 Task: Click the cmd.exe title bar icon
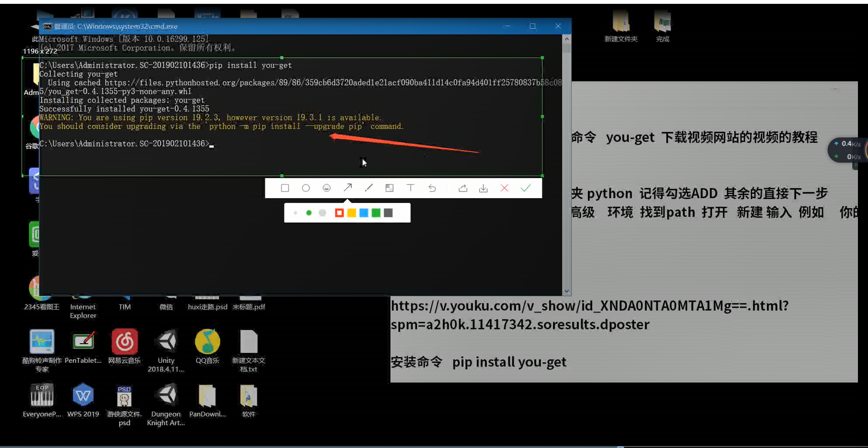coord(47,26)
